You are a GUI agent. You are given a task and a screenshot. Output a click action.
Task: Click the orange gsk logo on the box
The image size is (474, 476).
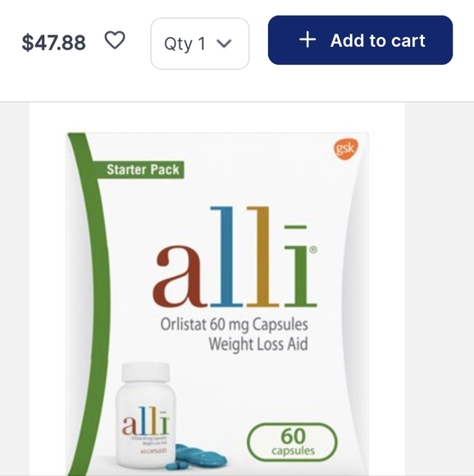(x=346, y=149)
